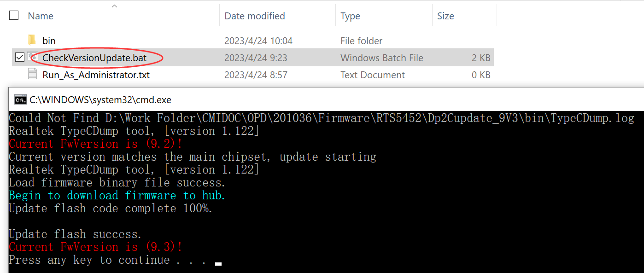The image size is (644, 273).
Task: Sort files by the Name column header
Action: [41, 16]
